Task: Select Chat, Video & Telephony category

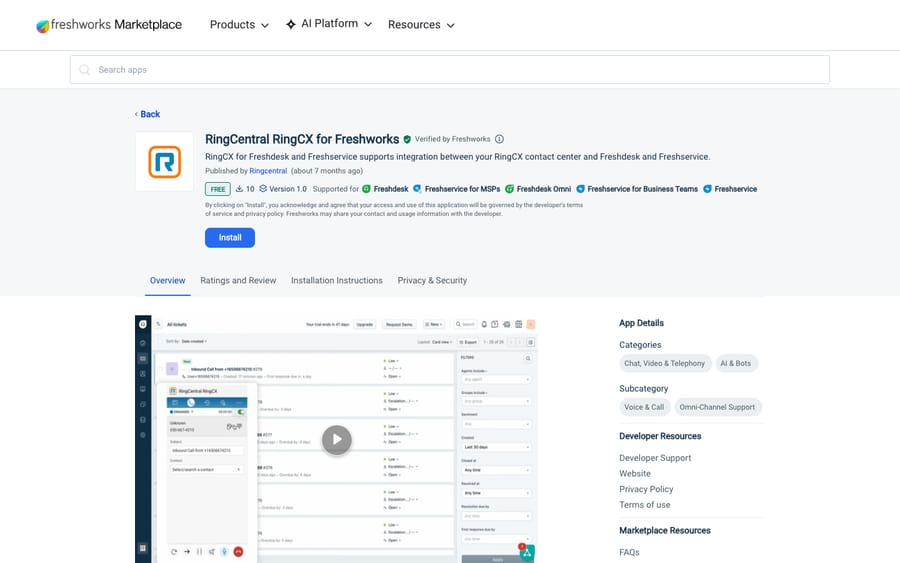Action: coord(665,363)
